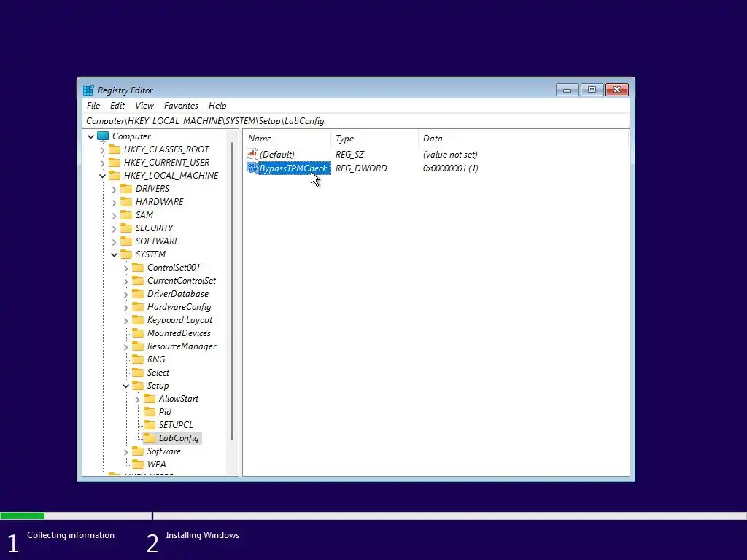The width and height of the screenshot is (747, 560).
Task: Expand the DRIVERS key chevron
Action: tap(114, 190)
